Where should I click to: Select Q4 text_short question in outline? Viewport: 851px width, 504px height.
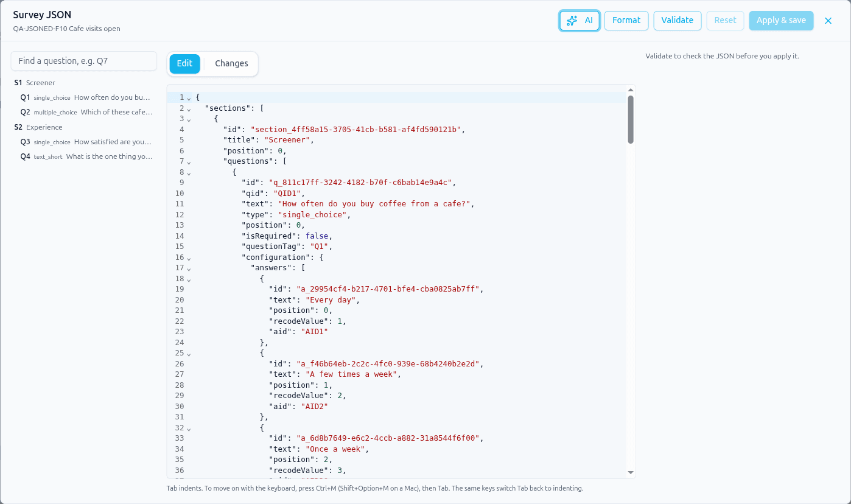pos(86,156)
